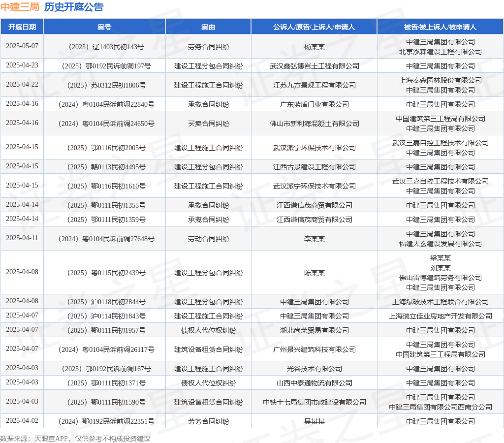Click cause 买卖合同纠纷

coord(208,124)
